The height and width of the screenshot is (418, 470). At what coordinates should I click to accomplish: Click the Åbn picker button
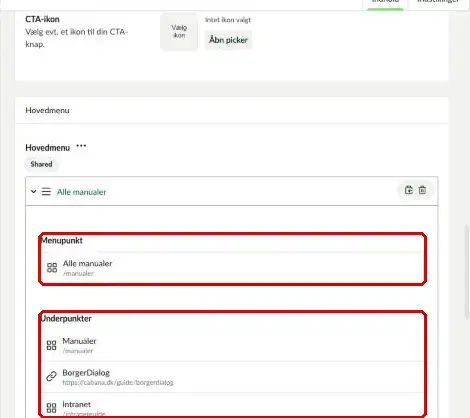pos(228,40)
